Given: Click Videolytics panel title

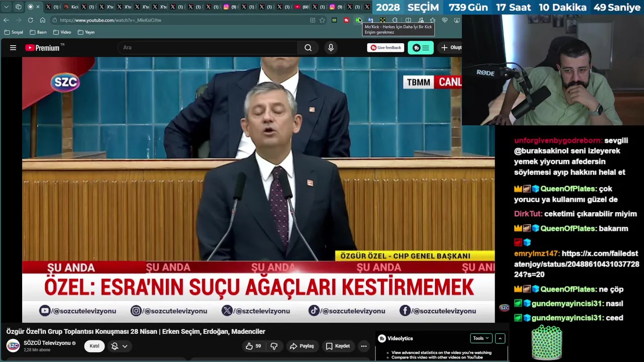Looking at the screenshot, I should [400, 338].
